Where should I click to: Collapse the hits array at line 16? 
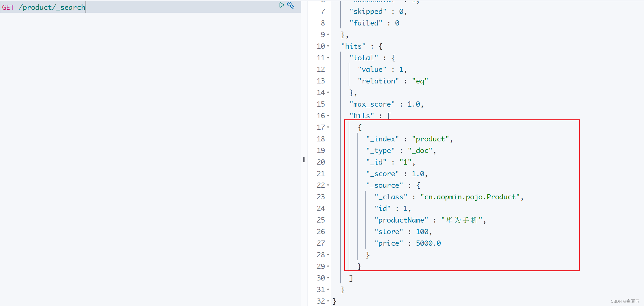click(x=328, y=116)
